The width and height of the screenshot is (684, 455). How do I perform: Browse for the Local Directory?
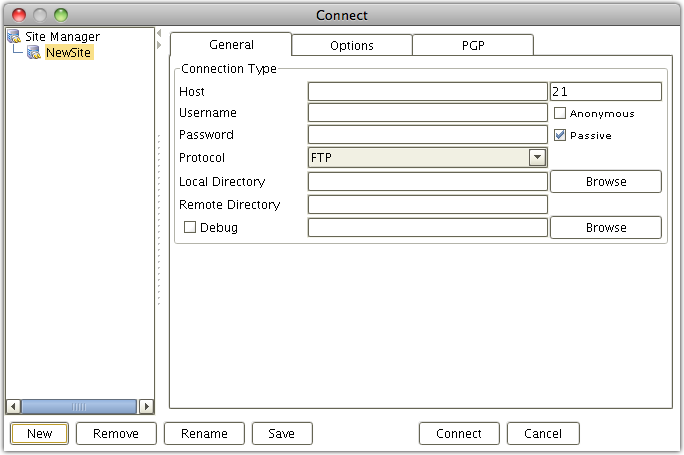(x=606, y=181)
